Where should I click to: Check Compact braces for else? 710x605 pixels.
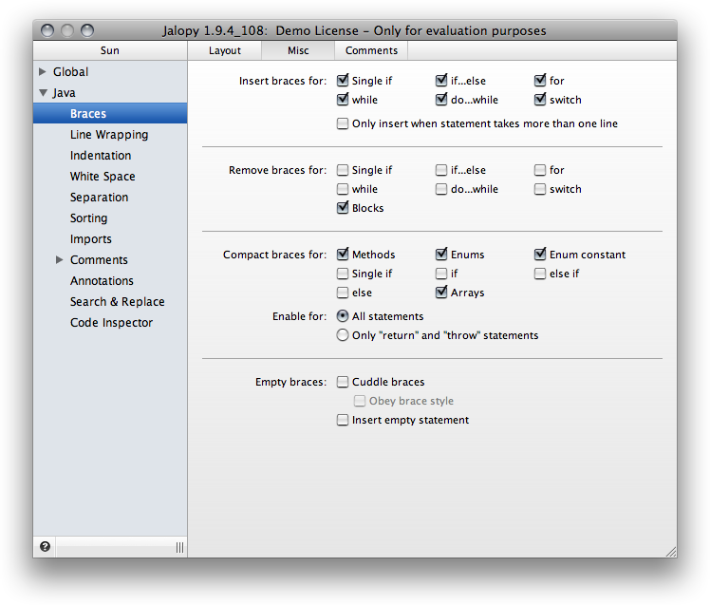tap(343, 293)
